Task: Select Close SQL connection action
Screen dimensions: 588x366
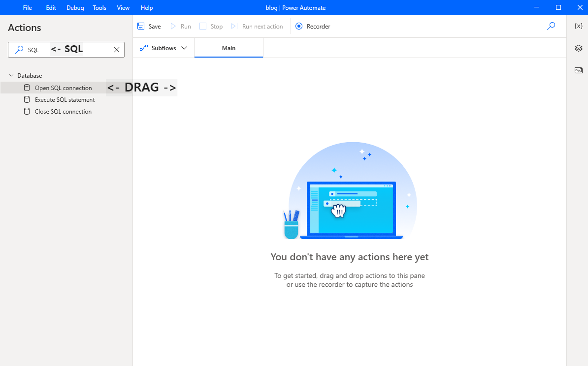Action: (64, 112)
